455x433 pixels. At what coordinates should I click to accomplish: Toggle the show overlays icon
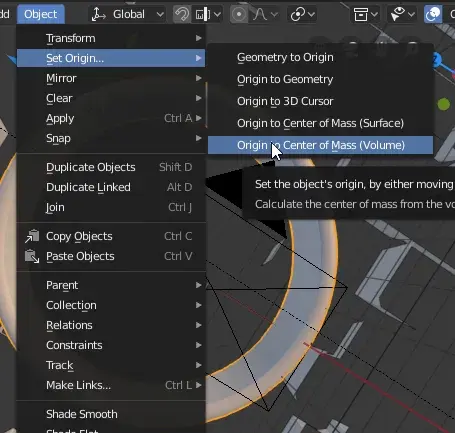pos(433,14)
